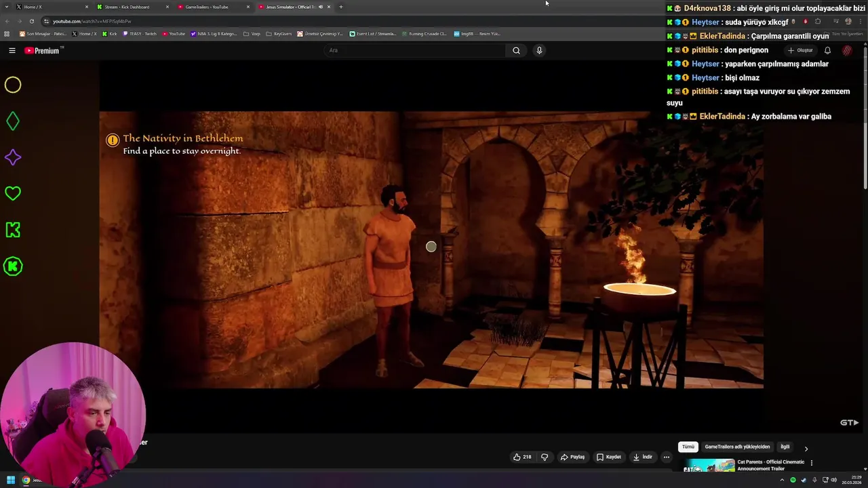Open YouTube notifications bell
Image resolution: width=868 pixels, height=488 pixels.
tap(827, 50)
